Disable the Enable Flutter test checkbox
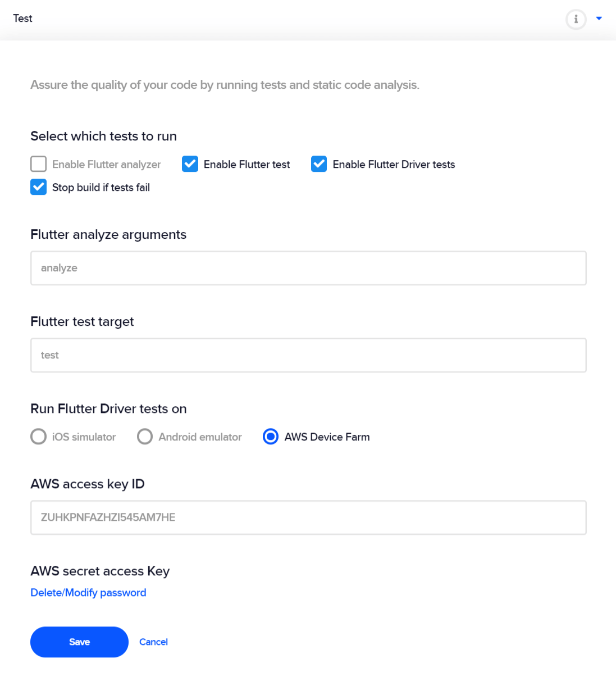This screenshot has height=686, width=616. pos(190,163)
